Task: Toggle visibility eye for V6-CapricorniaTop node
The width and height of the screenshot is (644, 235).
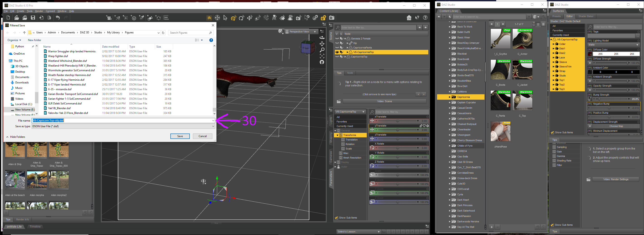Action: (x=337, y=52)
